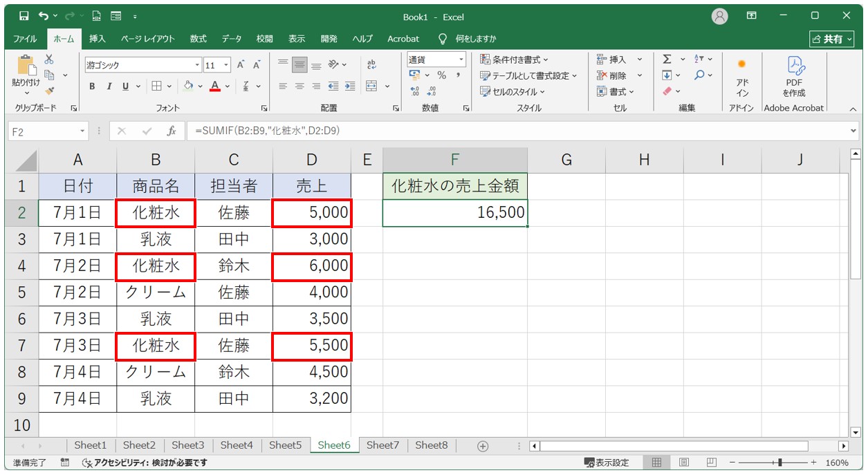Open the Name Box dropdown arrow
868x475 pixels.
[83, 131]
